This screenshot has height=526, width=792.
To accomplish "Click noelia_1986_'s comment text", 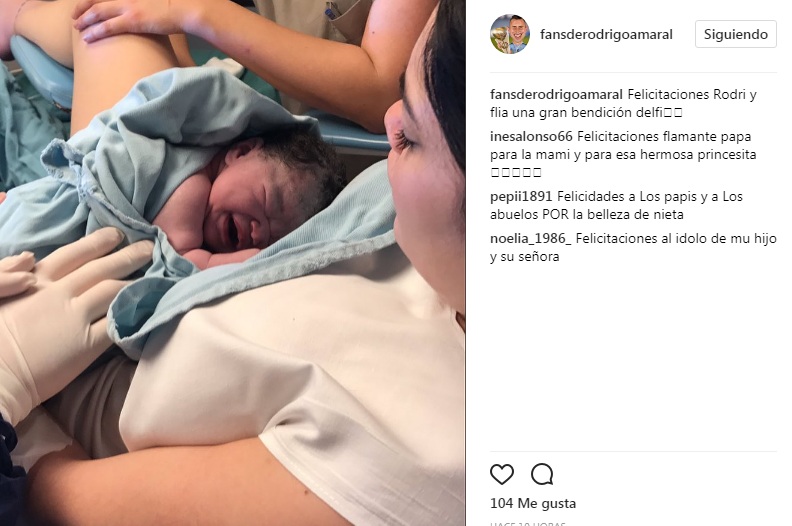I will click(633, 247).
